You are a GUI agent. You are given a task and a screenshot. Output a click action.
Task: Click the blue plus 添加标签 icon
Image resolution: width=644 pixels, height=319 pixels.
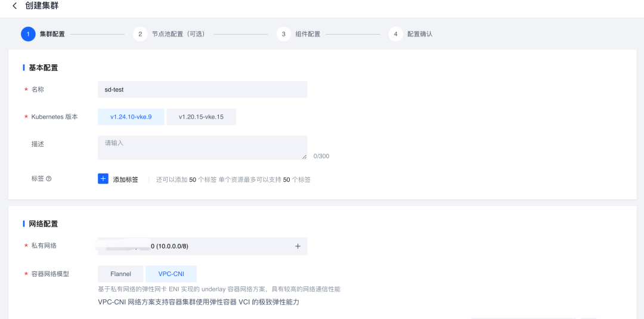(x=103, y=179)
